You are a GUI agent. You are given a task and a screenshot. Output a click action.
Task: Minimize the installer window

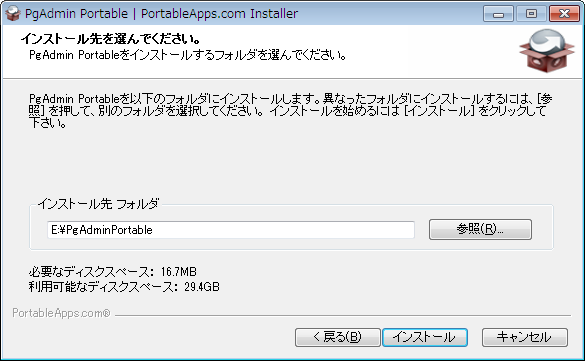[x=498, y=14]
